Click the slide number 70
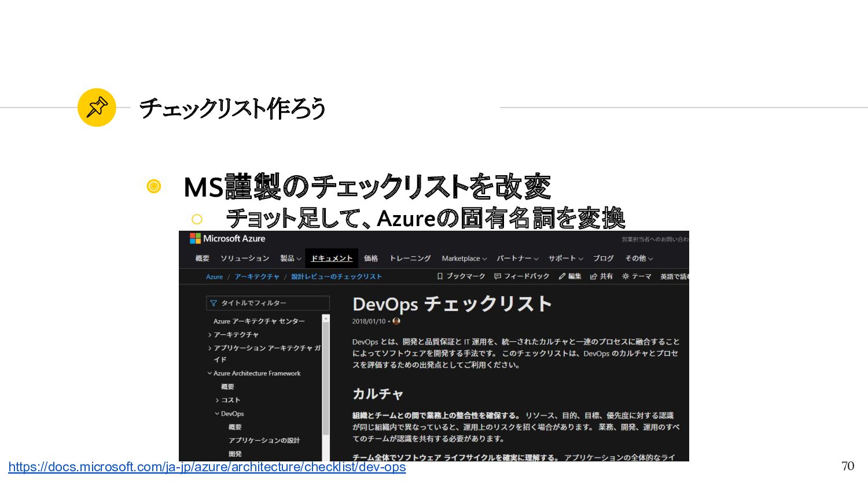 tap(848, 466)
